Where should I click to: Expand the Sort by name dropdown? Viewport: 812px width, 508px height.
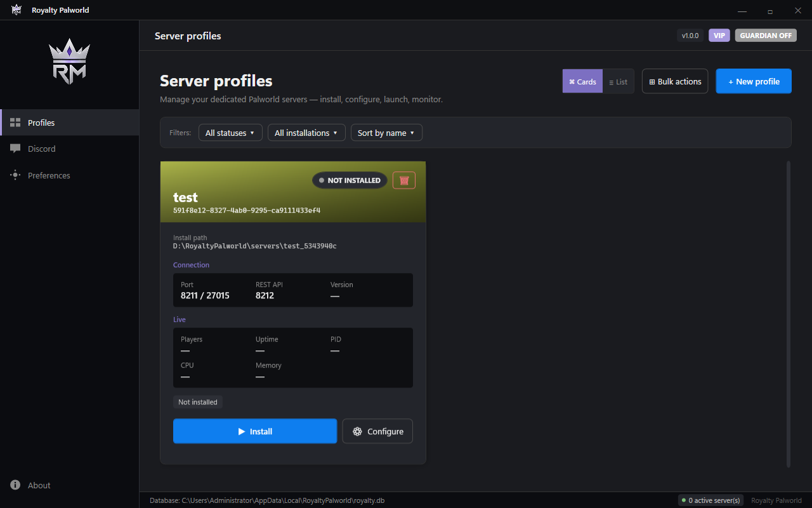pos(386,133)
